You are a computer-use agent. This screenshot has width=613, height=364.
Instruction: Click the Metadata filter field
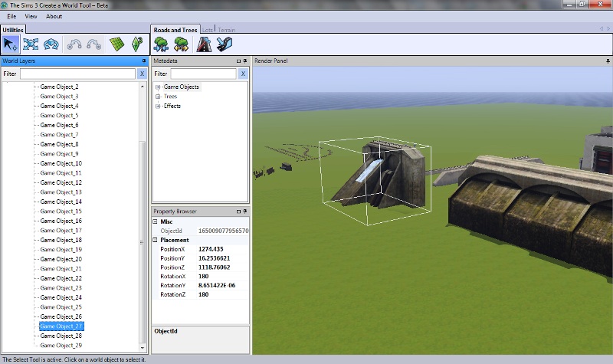(203, 74)
